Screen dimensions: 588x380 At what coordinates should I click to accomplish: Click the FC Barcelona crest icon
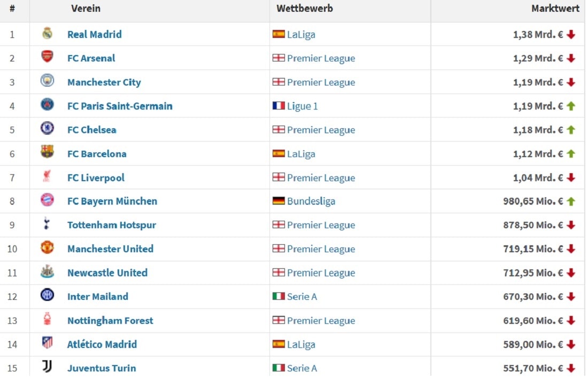(47, 153)
